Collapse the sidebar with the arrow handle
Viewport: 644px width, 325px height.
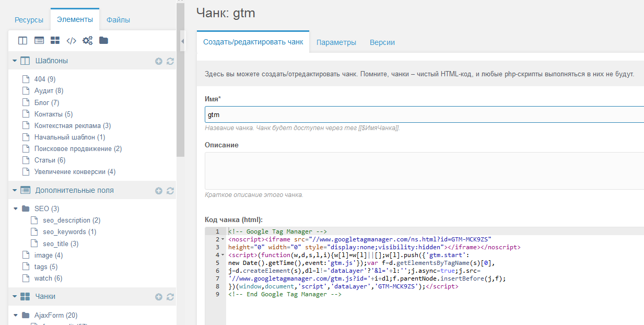pyautogui.click(x=182, y=41)
